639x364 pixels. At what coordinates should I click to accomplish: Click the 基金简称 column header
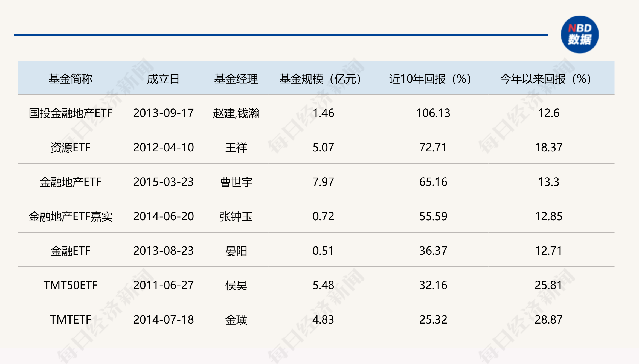click(x=71, y=79)
